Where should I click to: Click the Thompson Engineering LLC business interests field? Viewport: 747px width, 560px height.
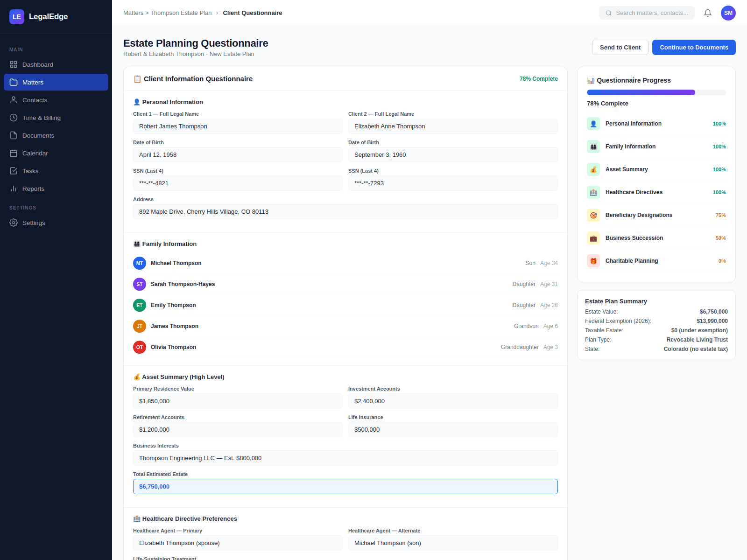(x=345, y=458)
